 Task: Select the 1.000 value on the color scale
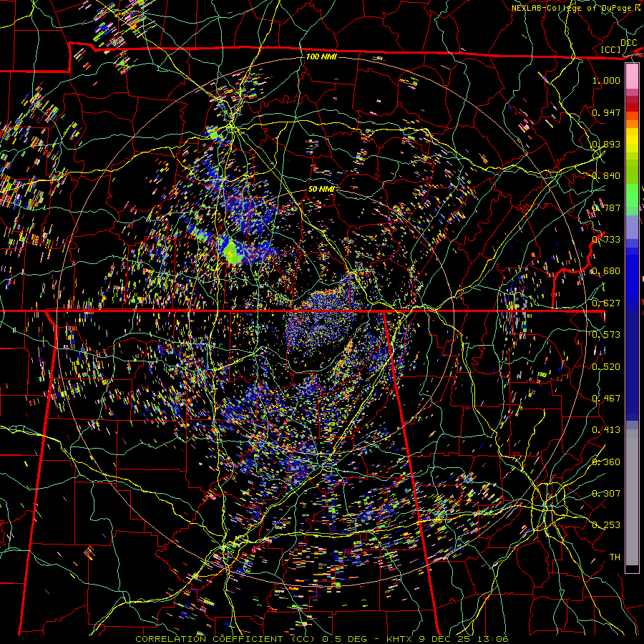pyautogui.click(x=606, y=80)
